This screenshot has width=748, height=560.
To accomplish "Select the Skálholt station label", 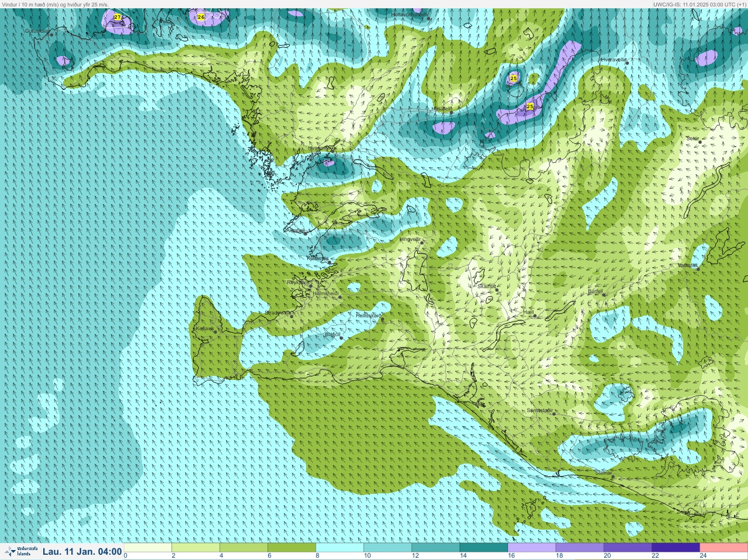I will (487, 286).
